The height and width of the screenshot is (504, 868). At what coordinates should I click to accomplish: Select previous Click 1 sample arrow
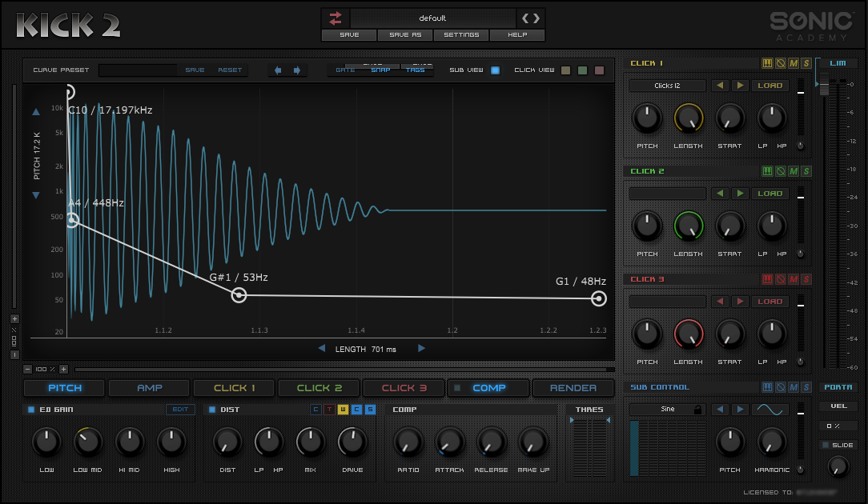click(x=720, y=86)
